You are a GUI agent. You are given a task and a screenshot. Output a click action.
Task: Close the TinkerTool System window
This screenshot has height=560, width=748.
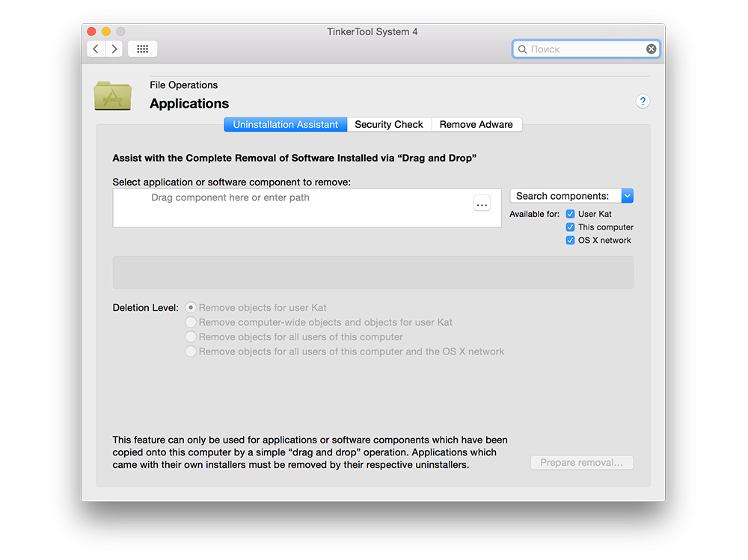click(x=91, y=31)
